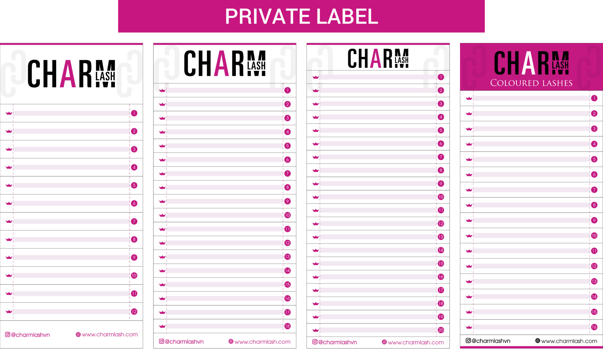Click the Instagram icon on the coloured lashes card
This screenshot has height=364, width=603.
pos(468,340)
